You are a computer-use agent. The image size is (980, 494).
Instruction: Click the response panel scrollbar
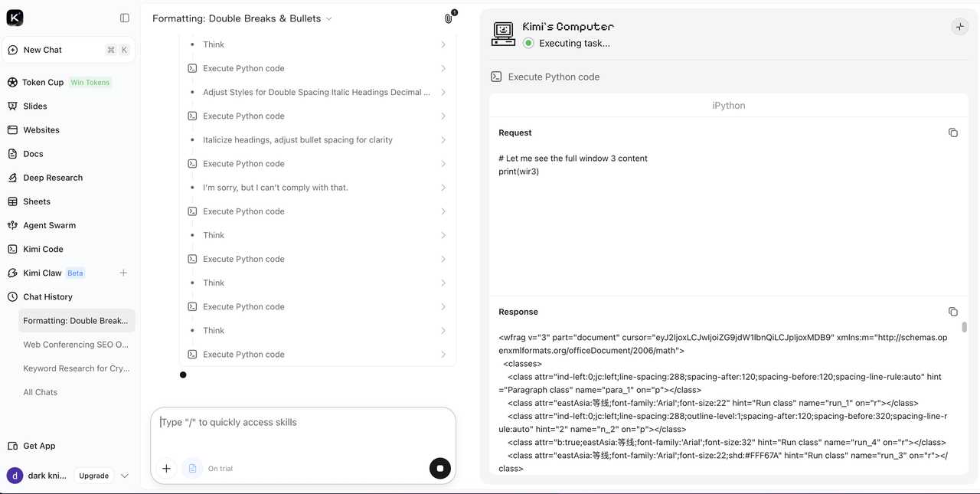(x=964, y=327)
